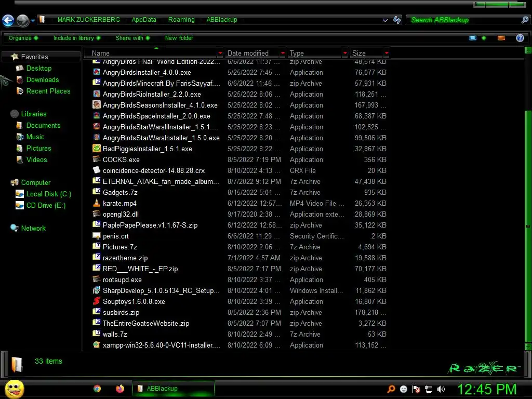Viewport: 532px width, 399px height.
Task: Open Desktop in the navigation pane
Action: coord(38,68)
